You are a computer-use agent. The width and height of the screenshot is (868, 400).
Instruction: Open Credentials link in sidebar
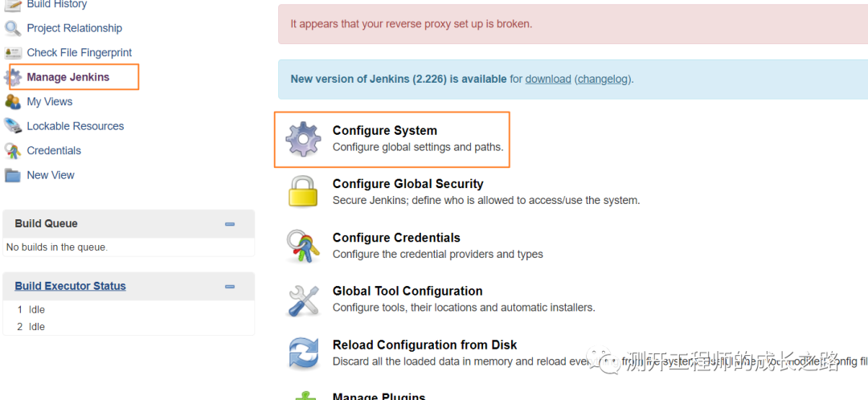54,150
